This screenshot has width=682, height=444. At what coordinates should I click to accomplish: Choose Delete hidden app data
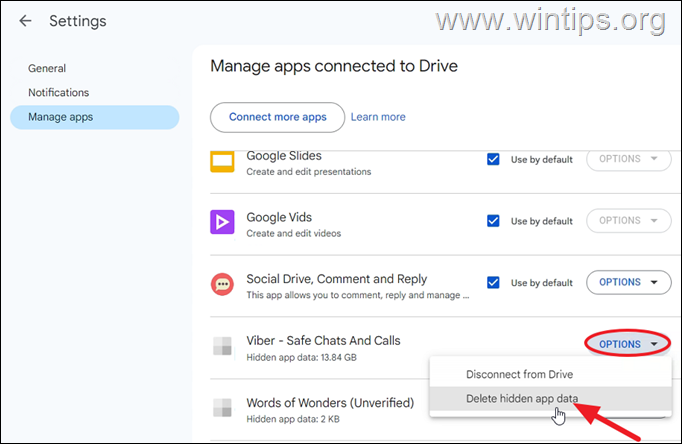(551, 399)
